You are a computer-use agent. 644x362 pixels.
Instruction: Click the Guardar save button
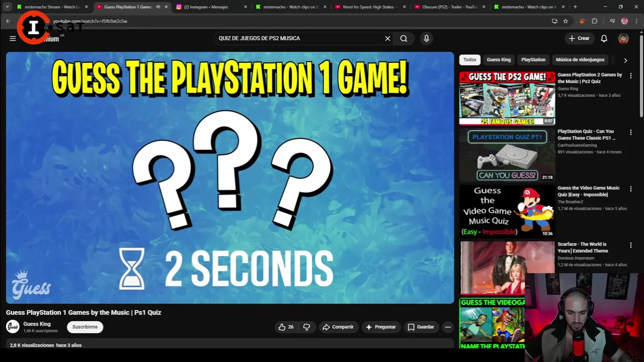click(x=421, y=327)
